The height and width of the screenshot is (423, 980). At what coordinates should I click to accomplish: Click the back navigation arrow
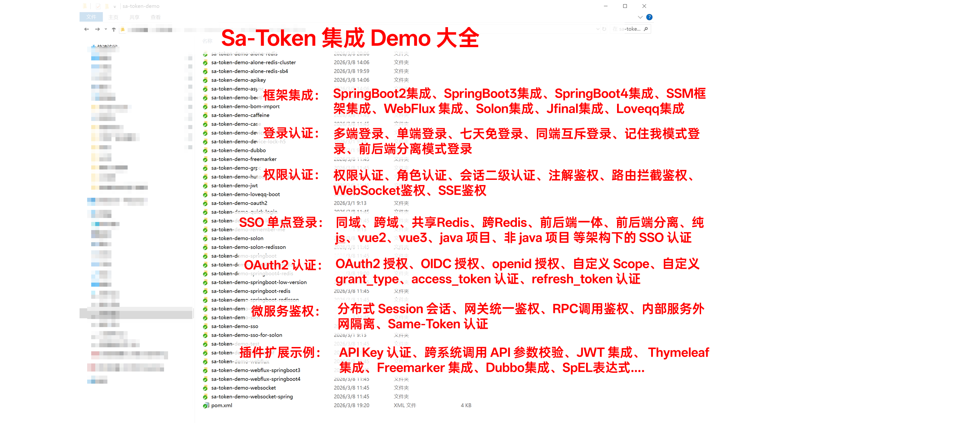pyautogui.click(x=87, y=29)
